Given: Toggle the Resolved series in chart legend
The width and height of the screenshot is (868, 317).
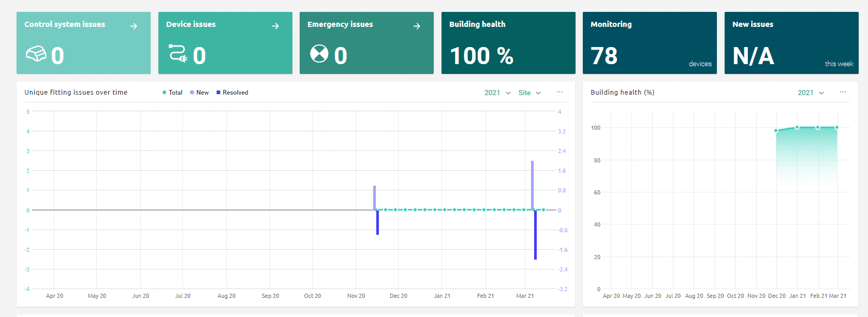Looking at the screenshot, I should [x=232, y=93].
